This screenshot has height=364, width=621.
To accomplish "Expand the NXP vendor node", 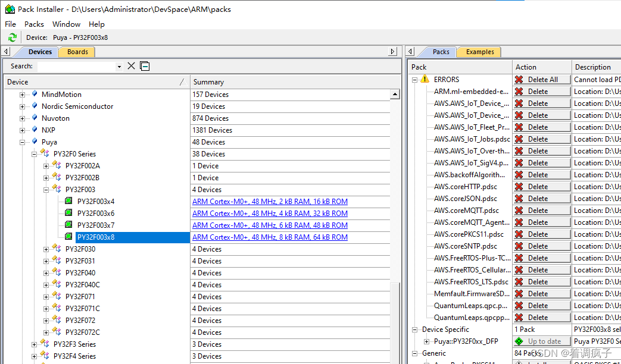I will point(23,130).
